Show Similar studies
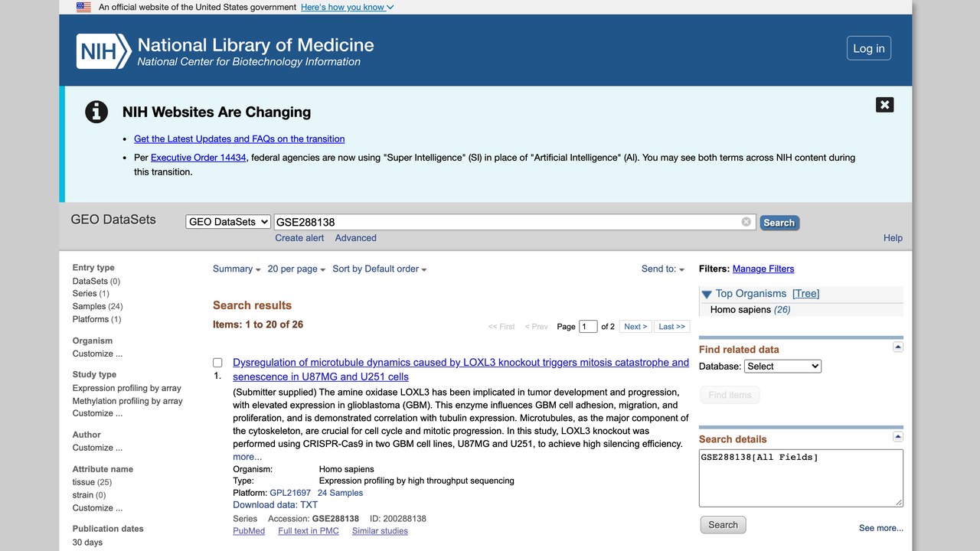 coord(380,531)
